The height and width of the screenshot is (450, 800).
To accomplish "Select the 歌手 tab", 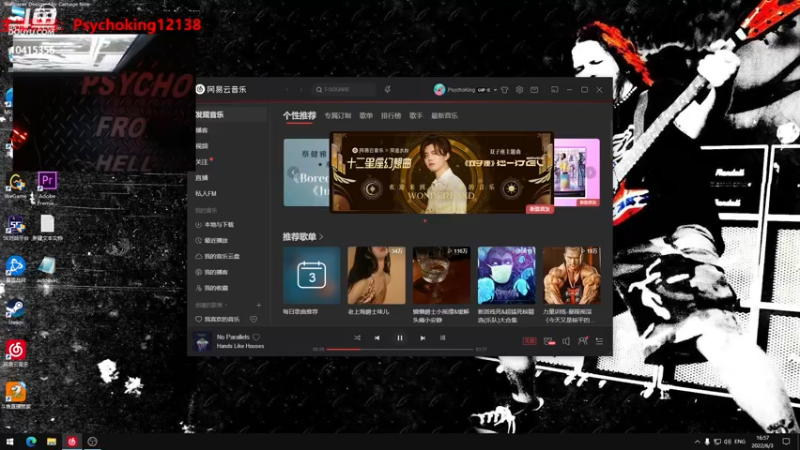I will [416, 116].
